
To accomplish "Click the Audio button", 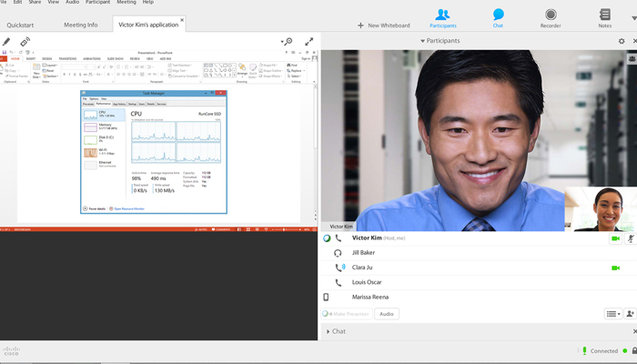I will coord(387,313).
